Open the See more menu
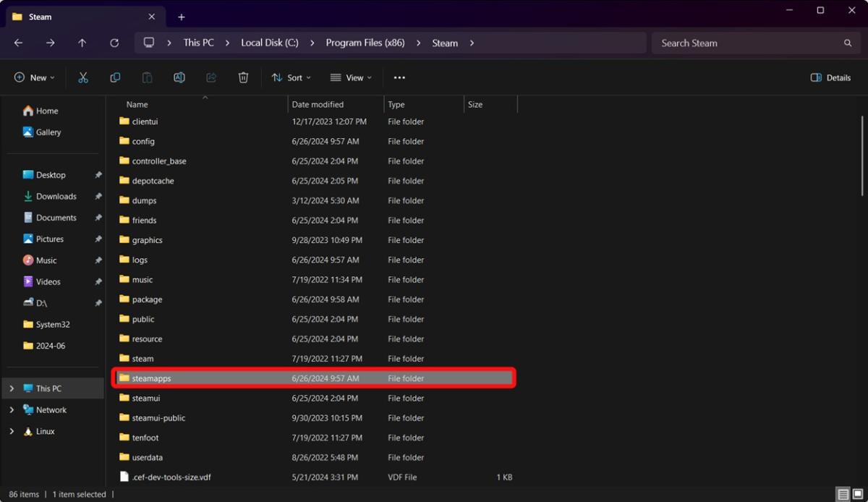The image size is (868, 502). click(x=399, y=77)
